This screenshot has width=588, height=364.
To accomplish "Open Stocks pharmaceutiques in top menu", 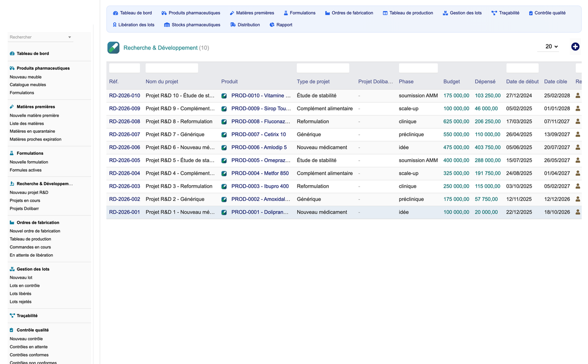I will point(192,25).
